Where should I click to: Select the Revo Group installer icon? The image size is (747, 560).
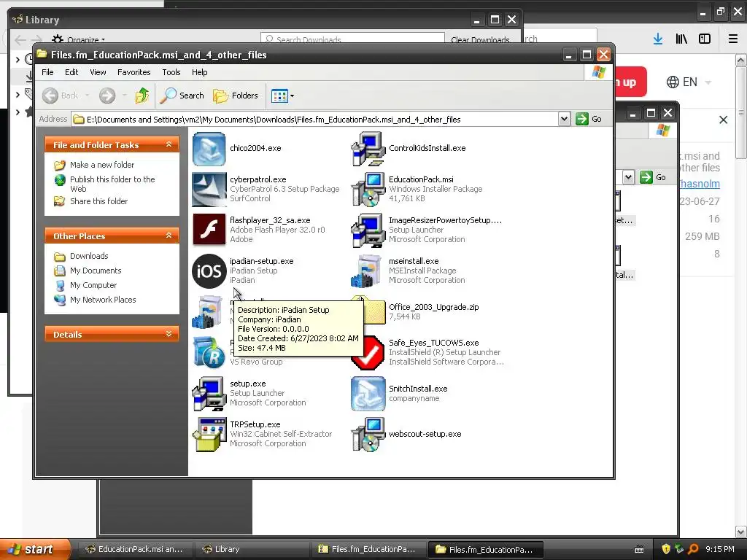(209, 353)
